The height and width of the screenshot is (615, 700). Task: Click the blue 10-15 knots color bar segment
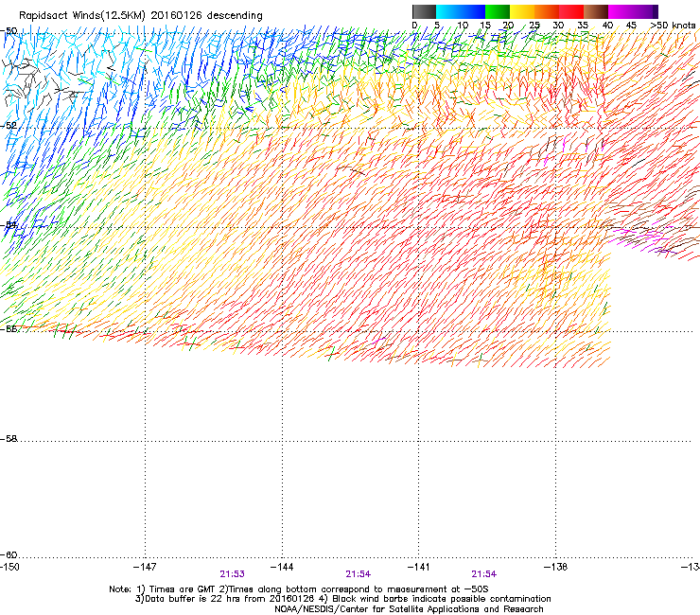click(473, 11)
